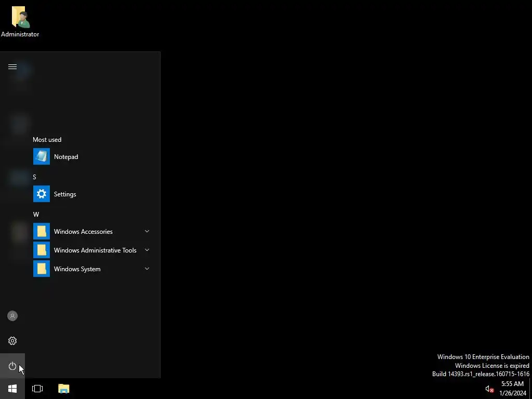Screen dimensions: 532x399
Task: Open the Windows System folder
Action: (x=91, y=269)
